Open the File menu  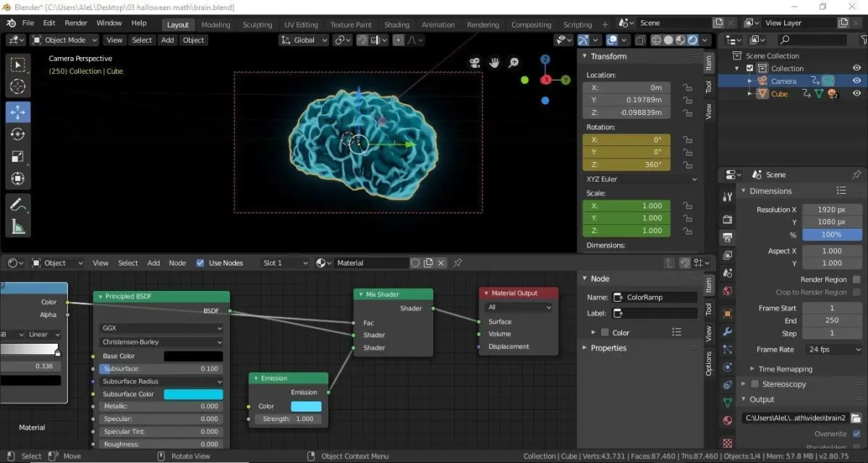click(27, 23)
